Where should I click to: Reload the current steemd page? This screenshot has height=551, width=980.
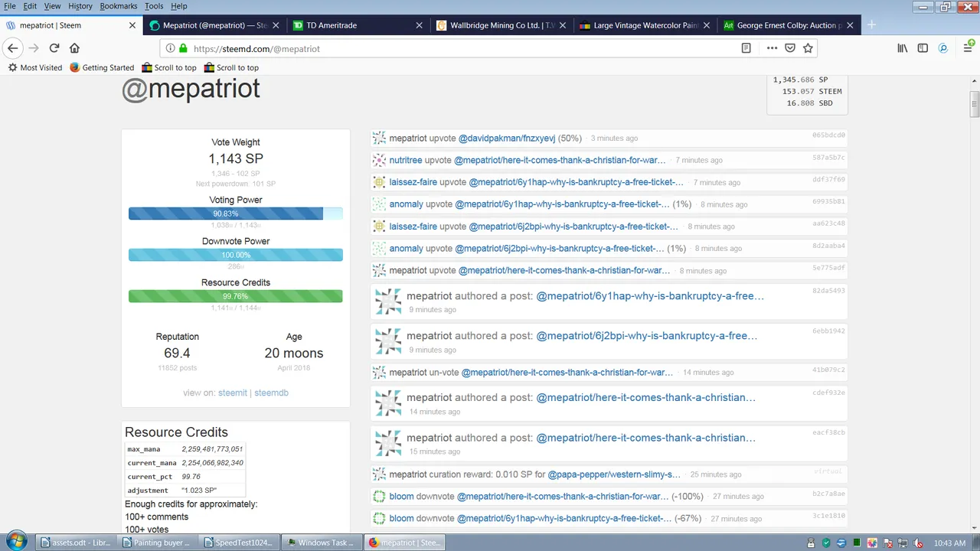pyautogui.click(x=54, y=48)
